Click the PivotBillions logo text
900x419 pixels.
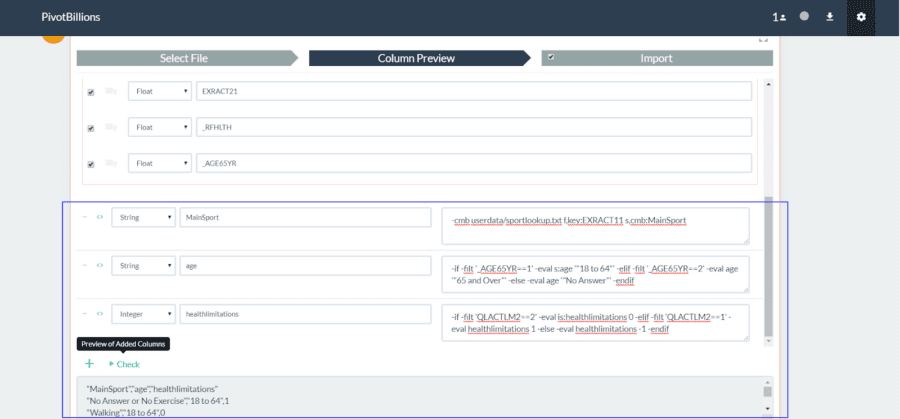(71, 17)
